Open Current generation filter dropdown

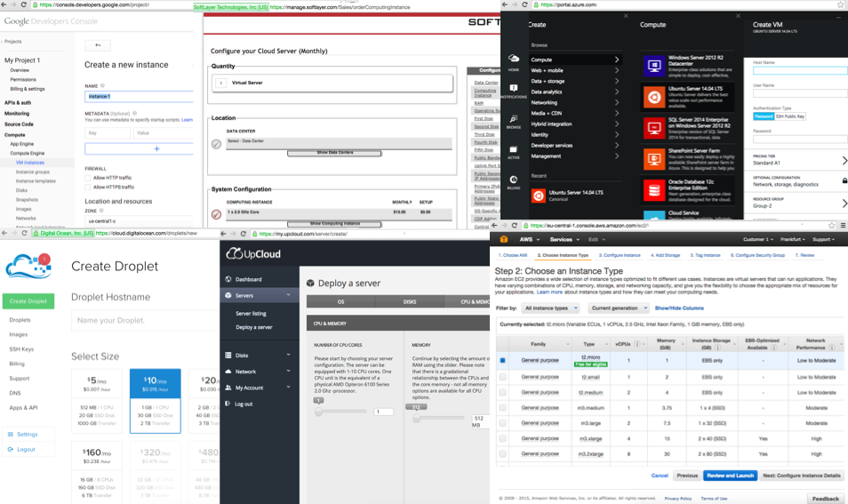coord(618,308)
